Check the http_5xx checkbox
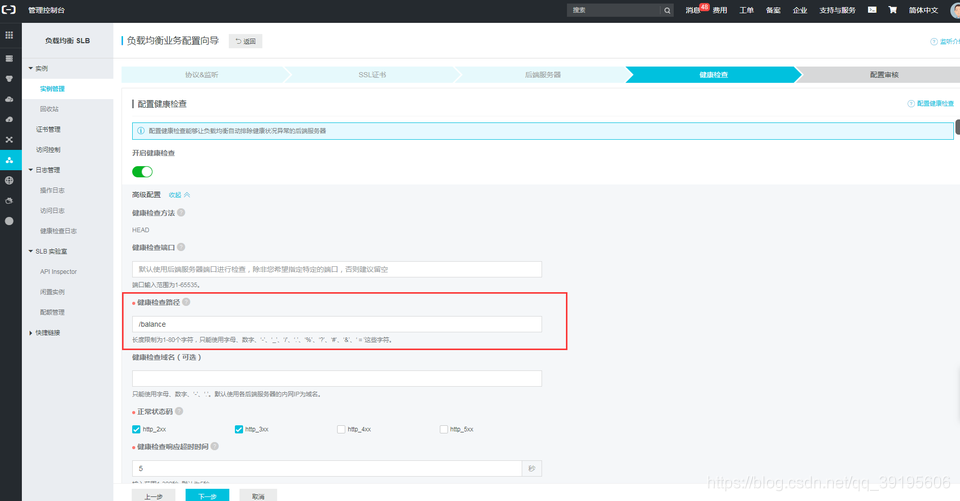Image resolution: width=960 pixels, height=501 pixels. tap(443, 429)
